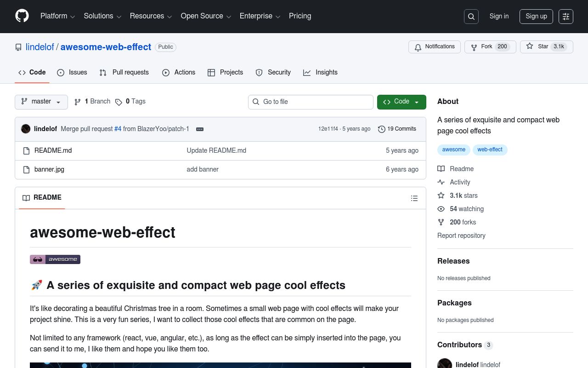Open lindelof's profile avatar
Screen dimensions: 588x368
[445, 363]
